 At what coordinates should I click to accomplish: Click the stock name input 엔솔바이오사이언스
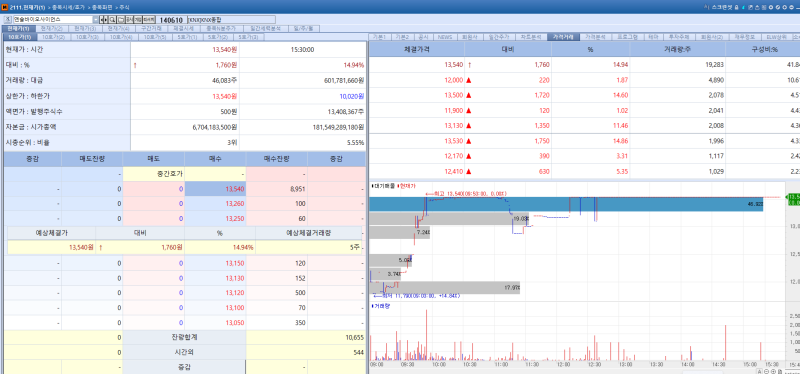53,19
